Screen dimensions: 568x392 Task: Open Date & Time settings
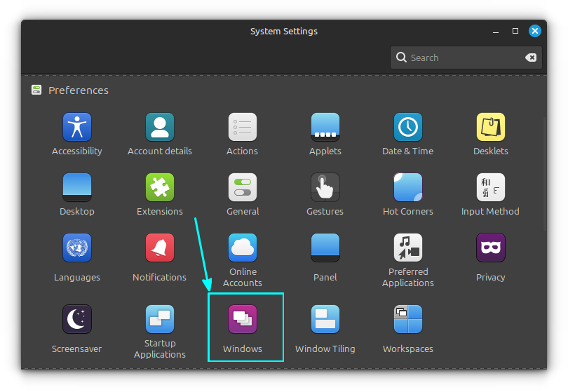point(408,128)
